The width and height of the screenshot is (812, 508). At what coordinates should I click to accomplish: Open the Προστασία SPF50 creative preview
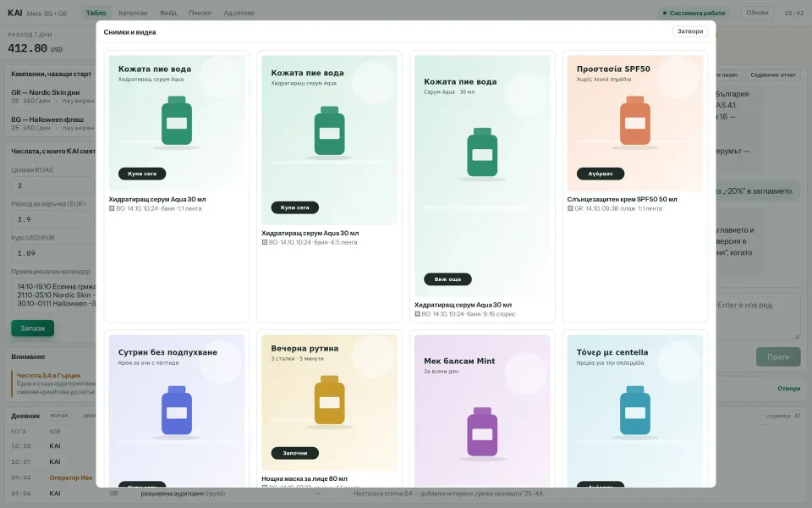tap(635, 124)
